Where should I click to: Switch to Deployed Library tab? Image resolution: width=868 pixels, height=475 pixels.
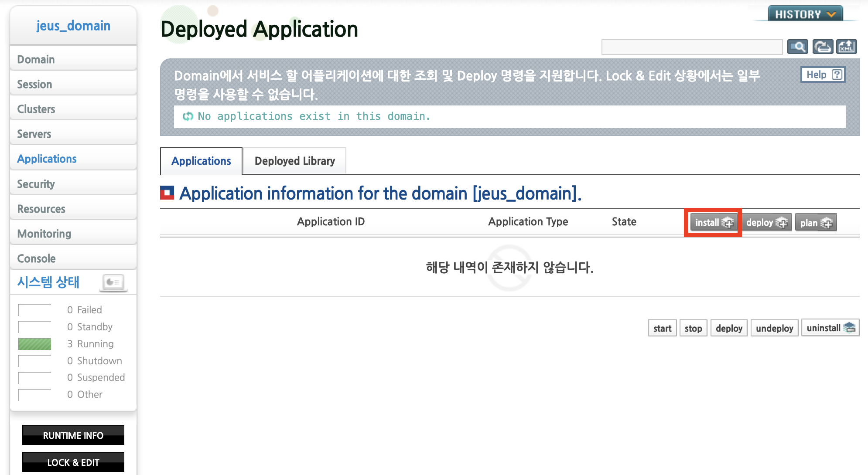pyautogui.click(x=294, y=161)
